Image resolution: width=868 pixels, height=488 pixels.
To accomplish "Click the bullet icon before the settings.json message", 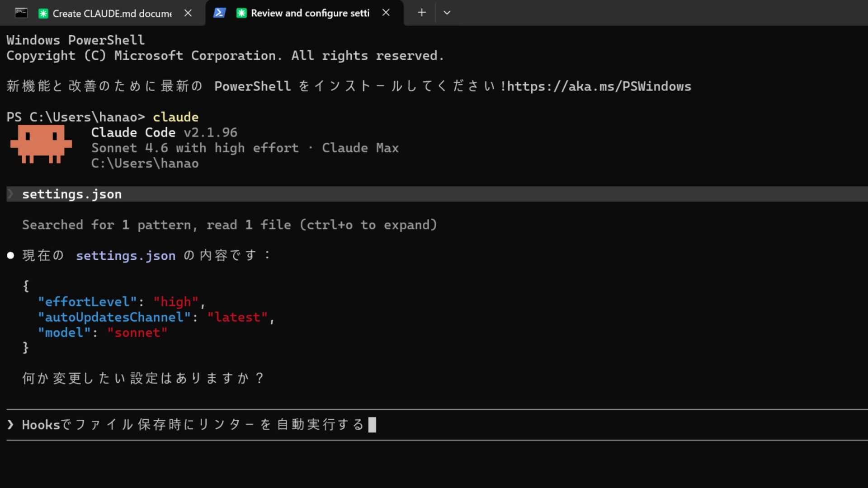I will click(10, 255).
